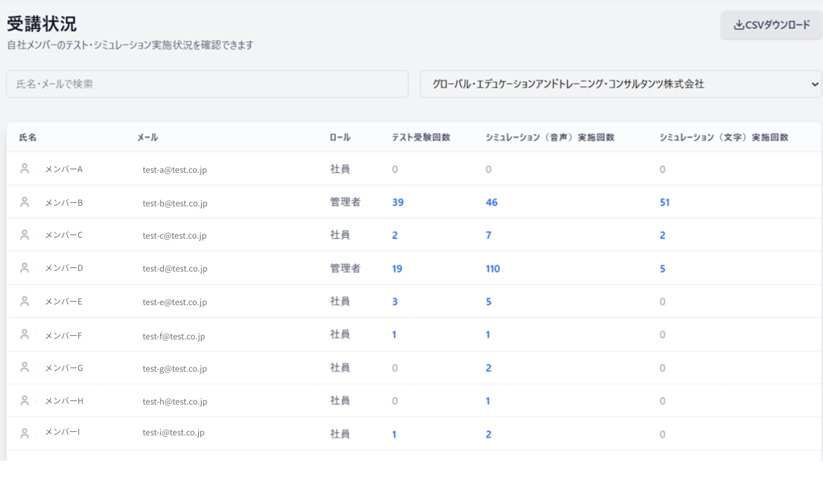Click the name メンバーD
This screenshot has height=504, width=823.
coord(64,268)
